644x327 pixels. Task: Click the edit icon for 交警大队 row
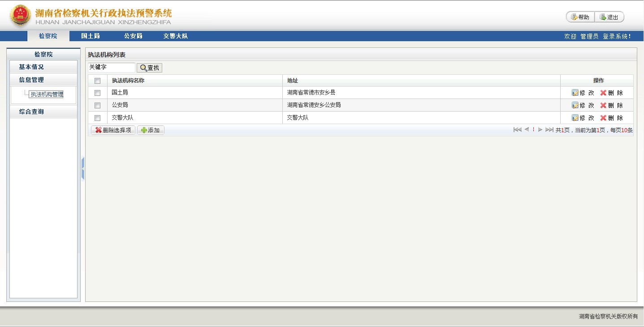click(x=575, y=118)
